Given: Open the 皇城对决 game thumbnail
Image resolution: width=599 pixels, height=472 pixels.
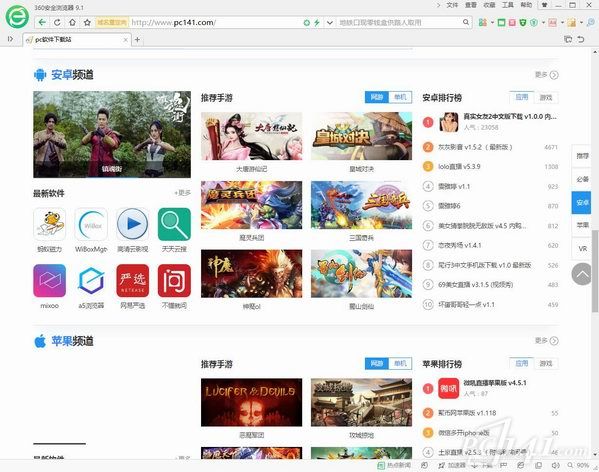Looking at the screenshot, I should pos(361,136).
